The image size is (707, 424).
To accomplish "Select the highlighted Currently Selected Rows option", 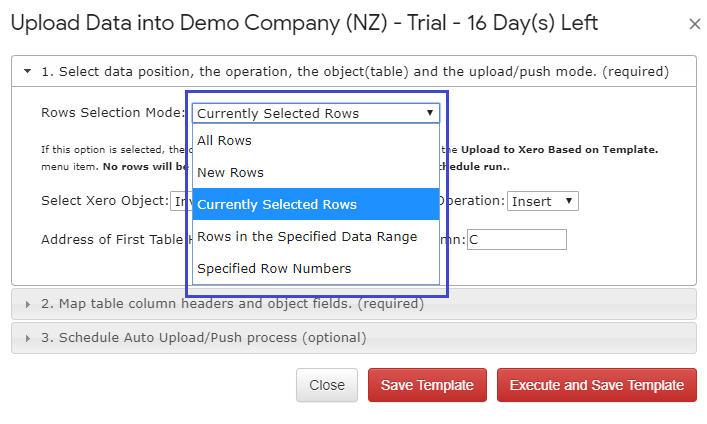I will tap(316, 204).
